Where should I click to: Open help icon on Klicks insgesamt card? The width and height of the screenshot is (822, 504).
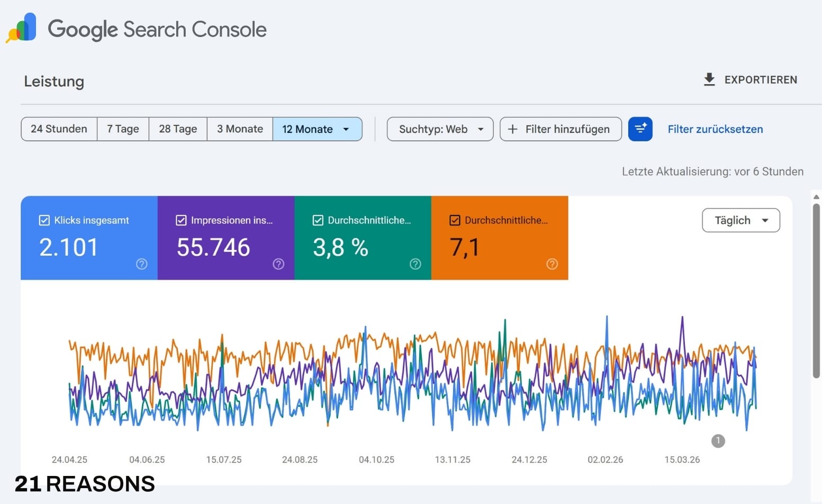click(x=141, y=264)
